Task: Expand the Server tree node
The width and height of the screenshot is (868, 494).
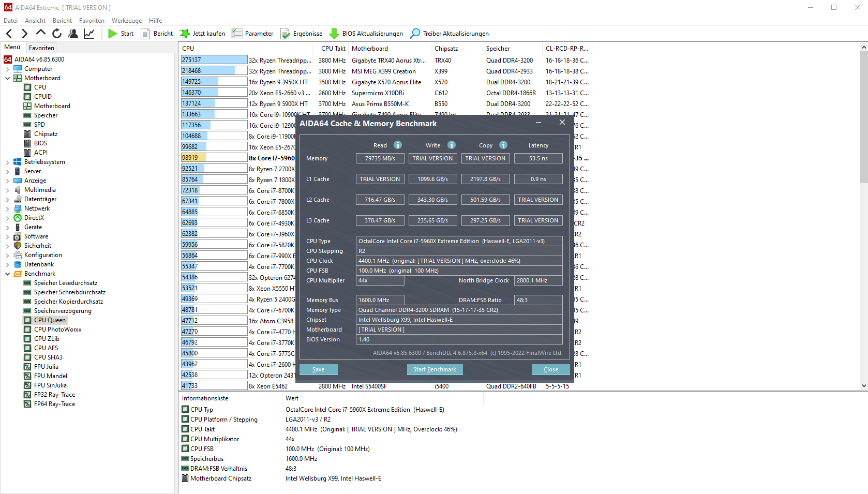Action: (x=7, y=171)
